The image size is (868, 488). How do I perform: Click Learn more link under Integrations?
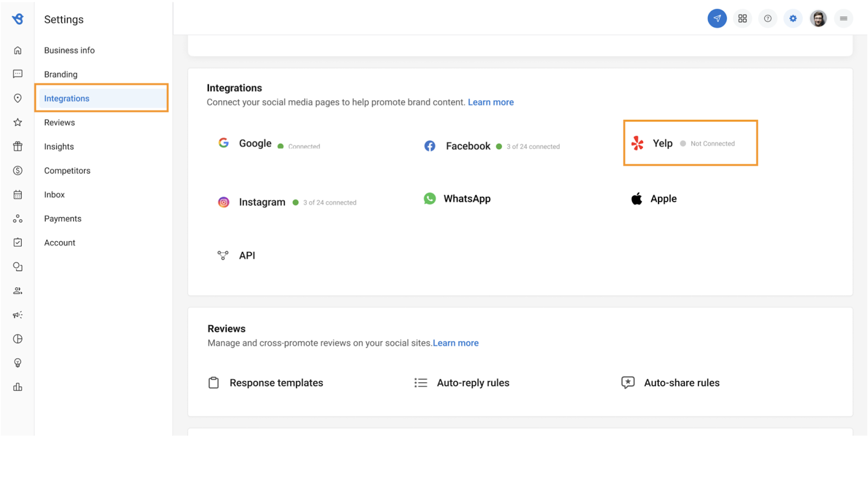coord(491,102)
